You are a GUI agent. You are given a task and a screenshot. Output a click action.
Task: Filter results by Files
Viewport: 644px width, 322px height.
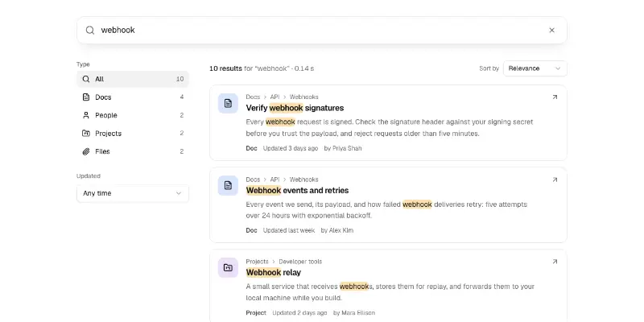(133, 151)
